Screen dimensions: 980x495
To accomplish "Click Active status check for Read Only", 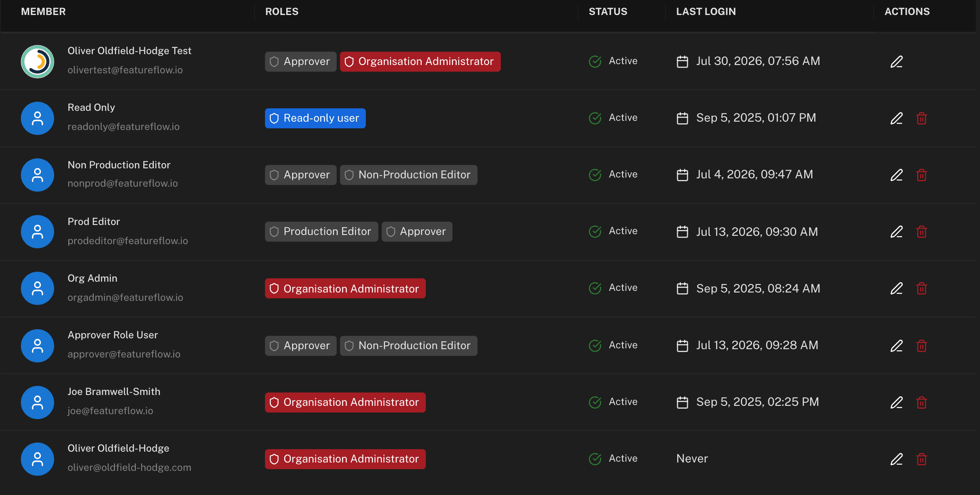I will pyautogui.click(x=595, y=118).
